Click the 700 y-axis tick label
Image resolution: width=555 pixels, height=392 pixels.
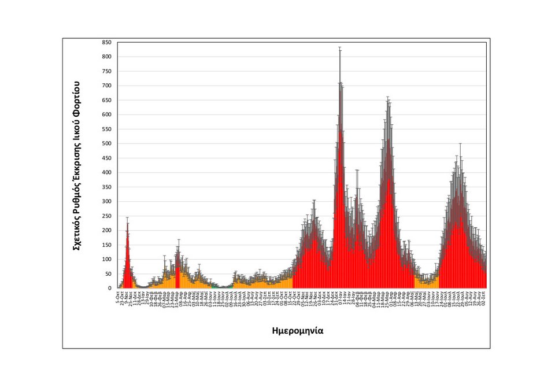[106, 86]
